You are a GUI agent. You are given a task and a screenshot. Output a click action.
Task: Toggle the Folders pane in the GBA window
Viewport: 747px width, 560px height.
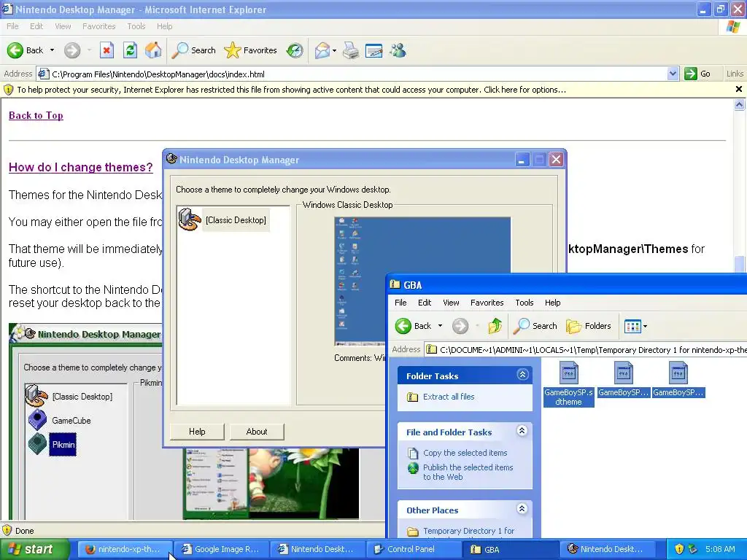[x=589, y=326]
